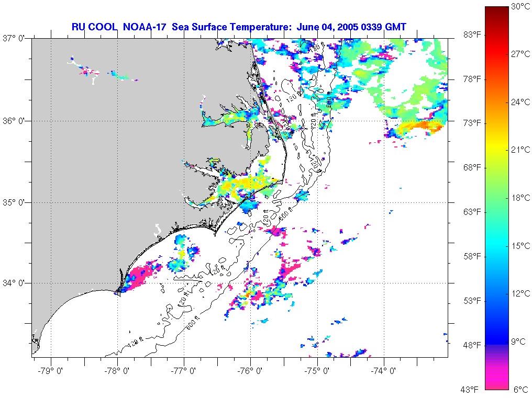Select the 48°F scale label

[472, 346]
